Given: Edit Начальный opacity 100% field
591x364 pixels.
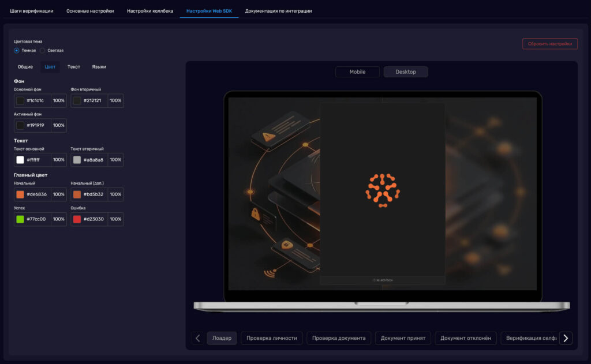Looking at the screenshot, I should pyautogui.click(x=59, y=194).
